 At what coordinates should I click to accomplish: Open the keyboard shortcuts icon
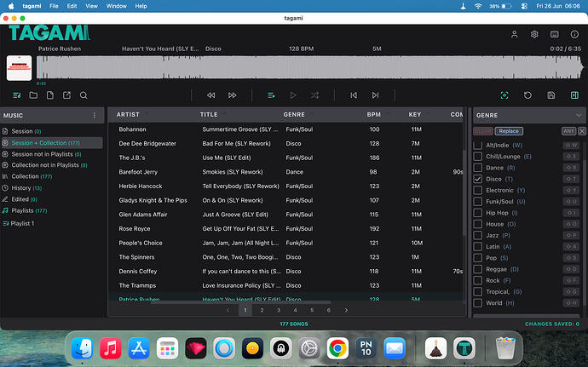pos(554,35)
